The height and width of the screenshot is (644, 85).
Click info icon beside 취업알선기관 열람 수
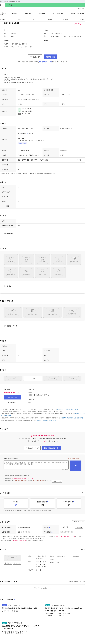pyautogui.click(x=48, y=502)
